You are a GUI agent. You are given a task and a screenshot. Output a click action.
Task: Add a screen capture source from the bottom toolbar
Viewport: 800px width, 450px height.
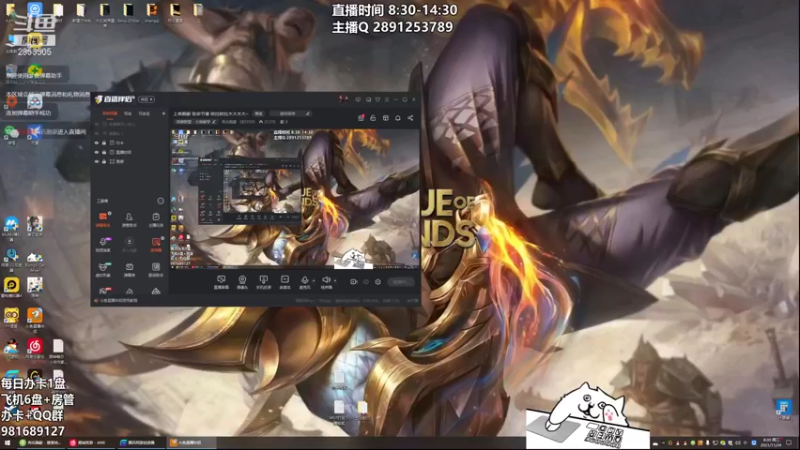221,282
